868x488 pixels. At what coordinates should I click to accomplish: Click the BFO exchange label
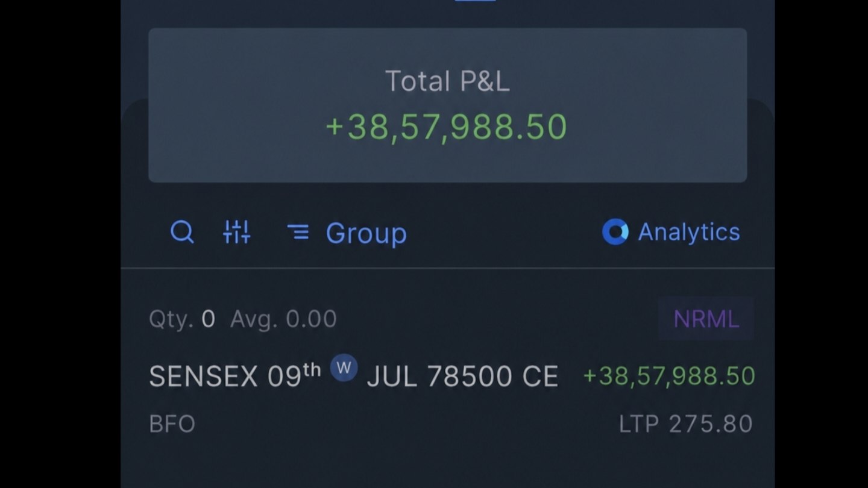pos(172,424)
